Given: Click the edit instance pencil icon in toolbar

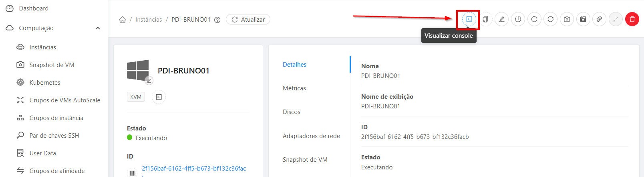Looking at the screenshot, I should [501, 19].
